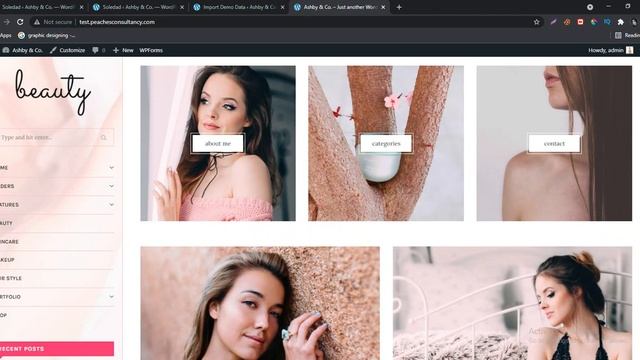Switch to Import Demo Data tab

click(x=238, y=7)
